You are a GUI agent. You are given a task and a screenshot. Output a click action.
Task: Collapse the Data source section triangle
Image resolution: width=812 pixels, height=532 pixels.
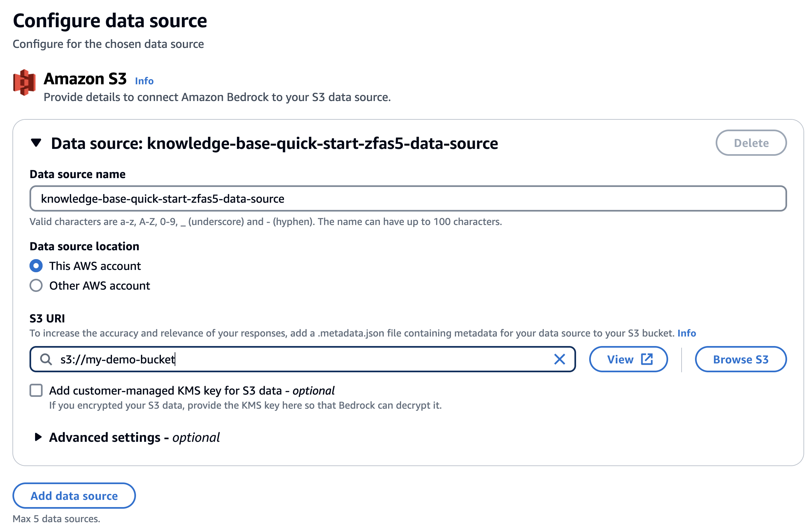click(x=36, y=143)
